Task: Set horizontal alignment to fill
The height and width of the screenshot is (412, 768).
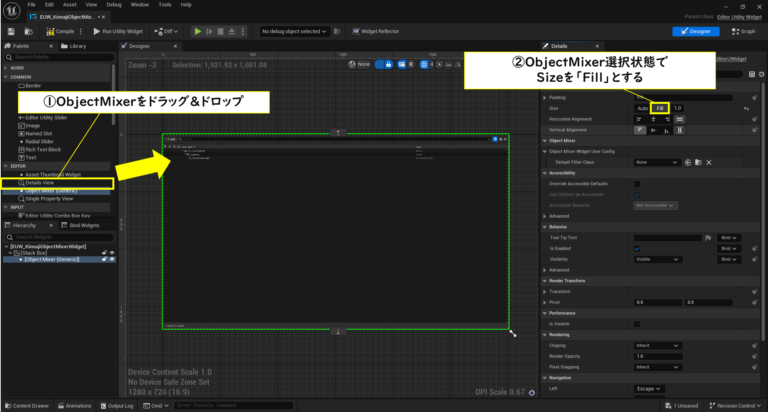Action: point(680,118)
